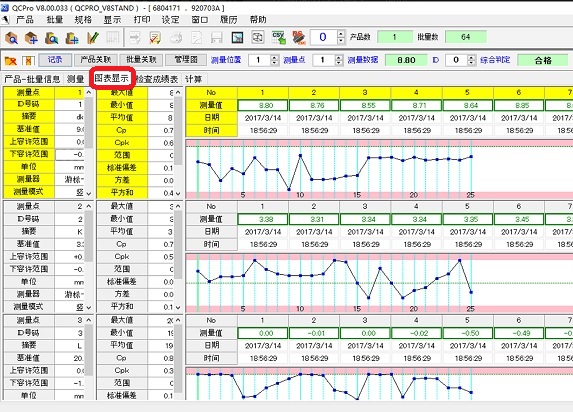Viewport: 573px width, 412px height.
Task: Click the greyed printer icon
Action: [x=176, y=37]
